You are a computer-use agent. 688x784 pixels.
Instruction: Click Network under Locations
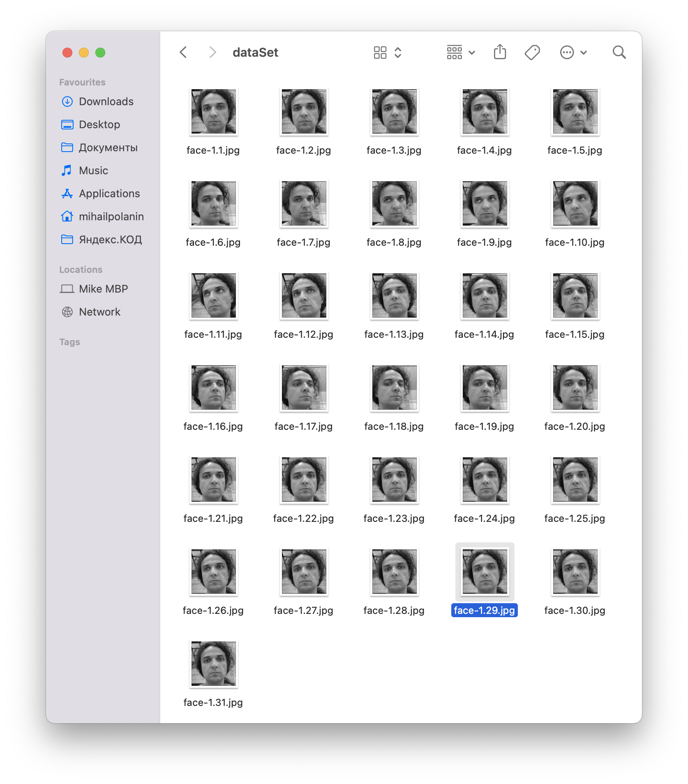(99, 312)
